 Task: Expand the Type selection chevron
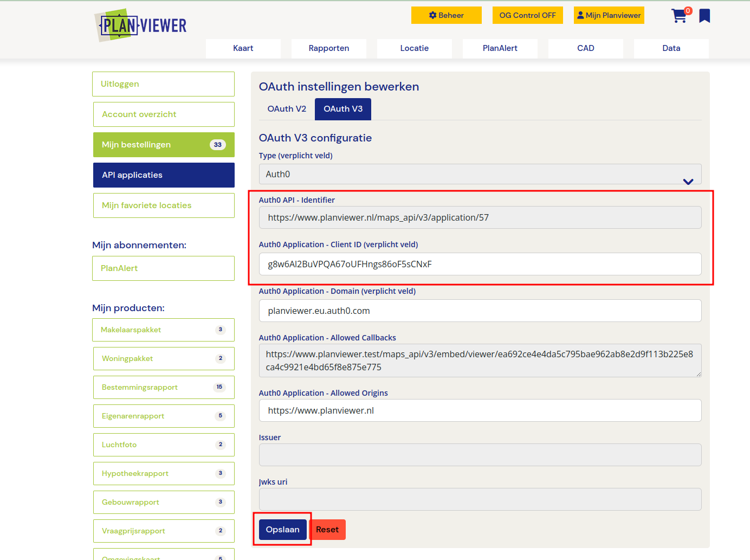pos(688,183)
